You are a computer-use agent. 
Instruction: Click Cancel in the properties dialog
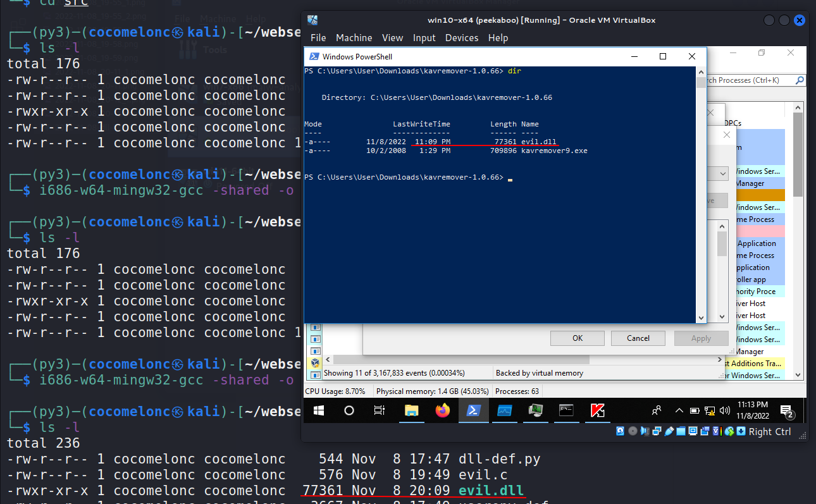[638, 338]
